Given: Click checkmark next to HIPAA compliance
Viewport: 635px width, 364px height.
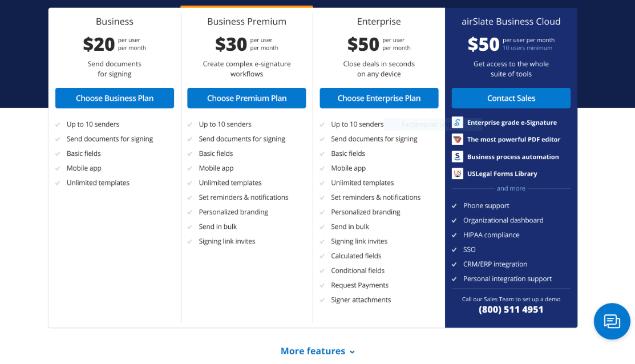Looking at the screenshot, I should (454, 235).
